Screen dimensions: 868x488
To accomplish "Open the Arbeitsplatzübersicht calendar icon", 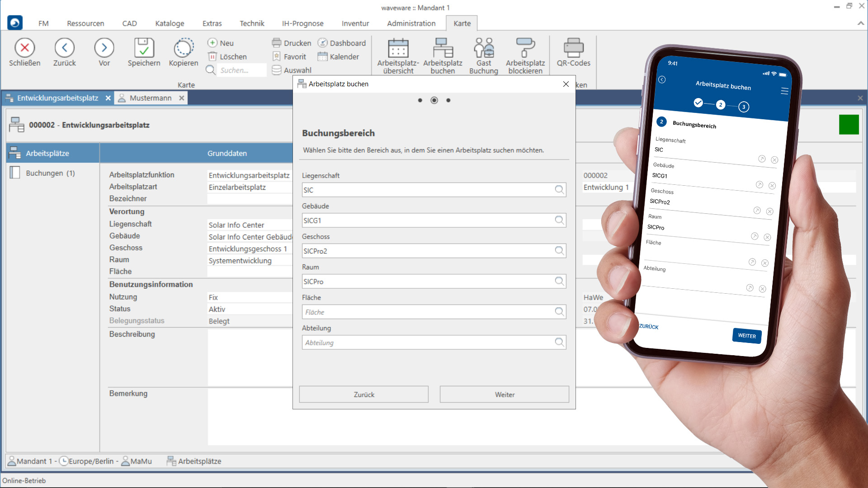I will click(x=398, y=48).
